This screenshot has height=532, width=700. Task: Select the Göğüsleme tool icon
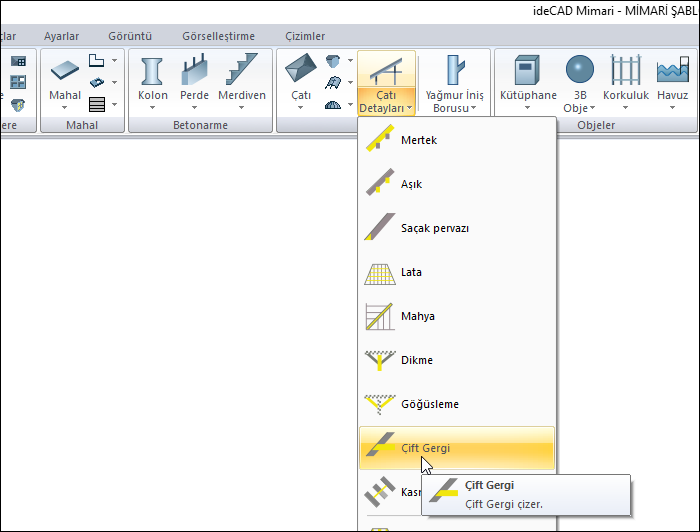pyautogui.click(x=378, y=404)
